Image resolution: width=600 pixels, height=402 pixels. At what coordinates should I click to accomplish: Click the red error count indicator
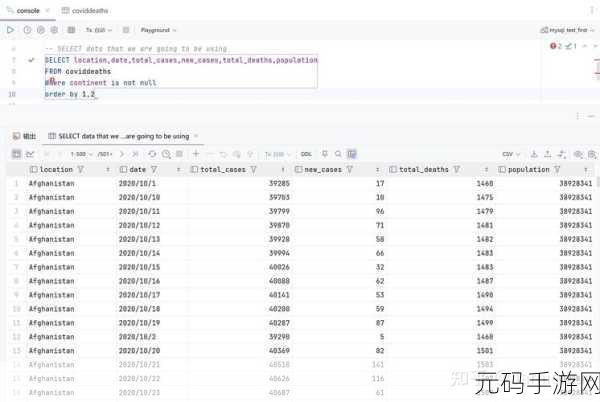[556, 46]
